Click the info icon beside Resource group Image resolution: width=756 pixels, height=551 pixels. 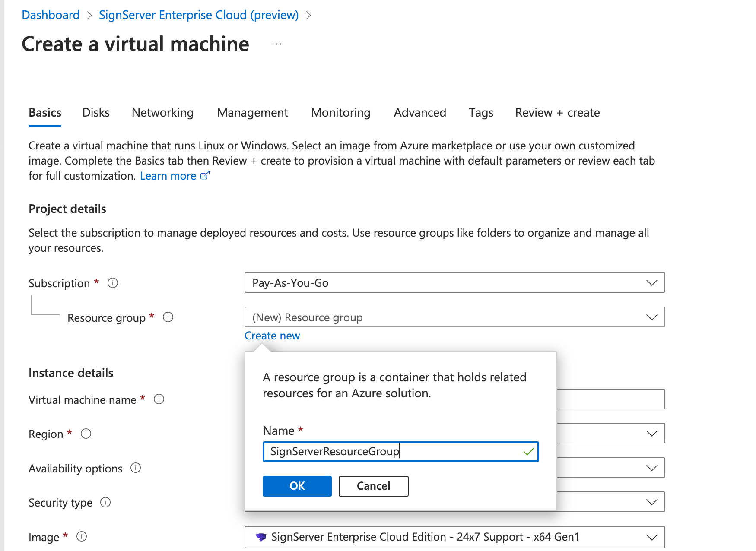click(168, 317)
